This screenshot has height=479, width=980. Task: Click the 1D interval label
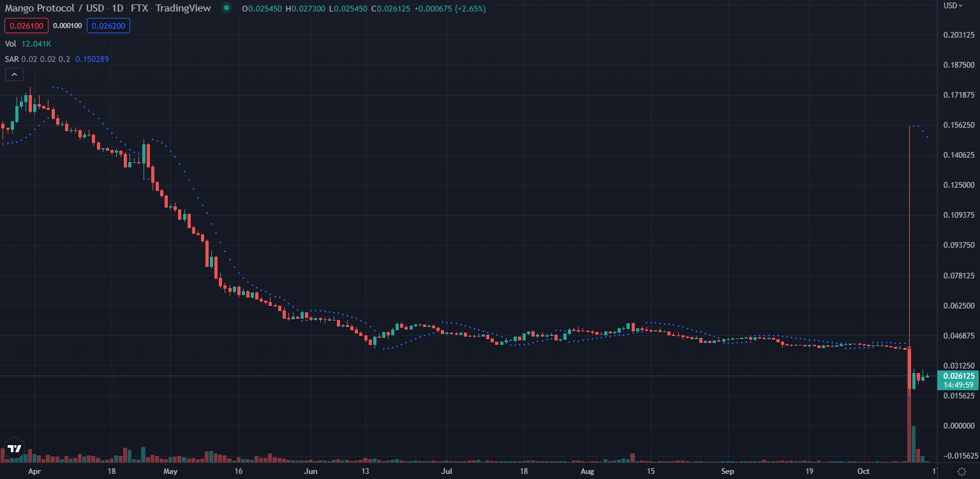click(118, 9)
